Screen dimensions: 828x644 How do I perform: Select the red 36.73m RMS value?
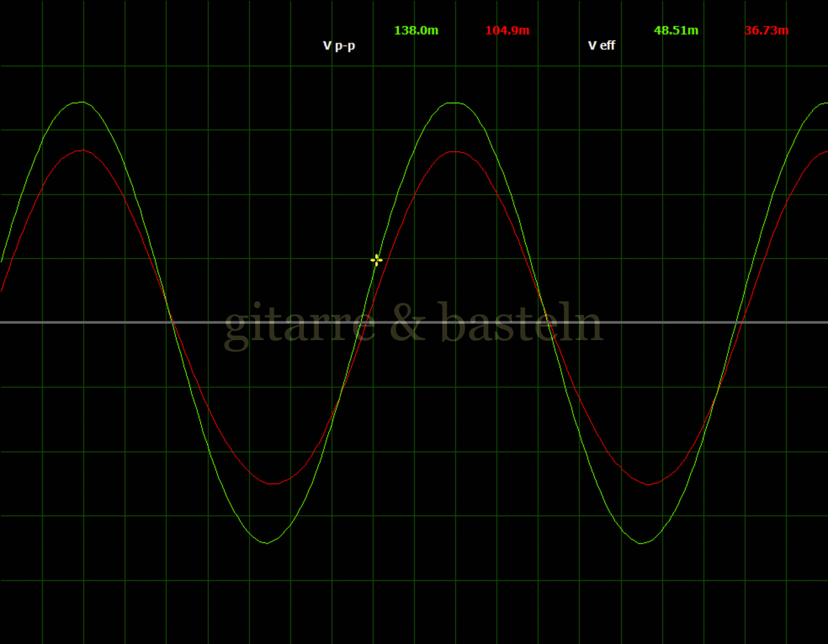pos(767,30)
